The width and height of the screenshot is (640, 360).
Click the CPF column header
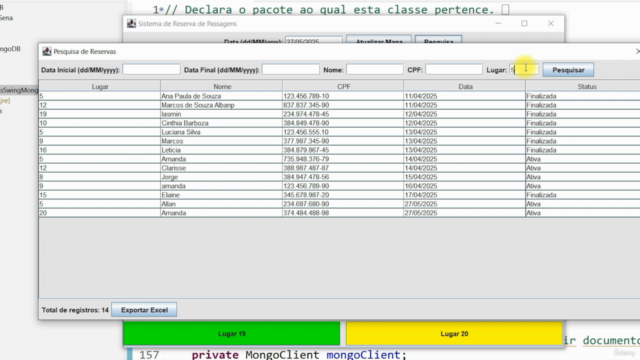[343, 87]
